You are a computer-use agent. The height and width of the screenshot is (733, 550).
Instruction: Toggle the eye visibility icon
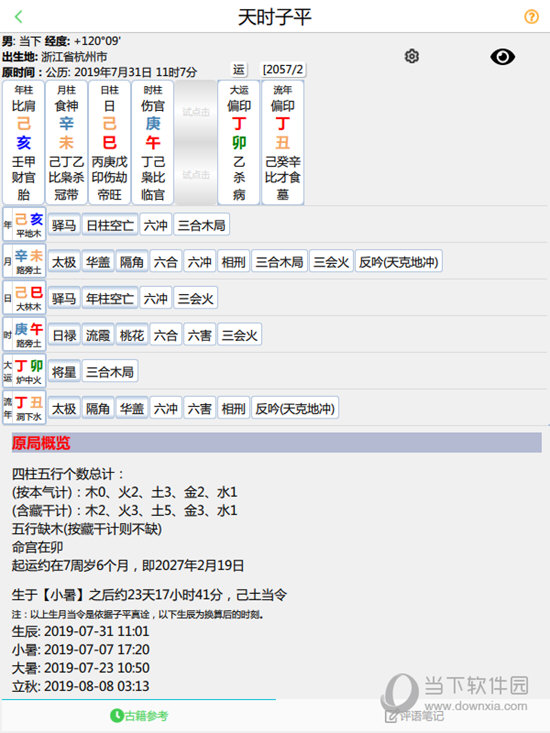(x=502, y=57)
